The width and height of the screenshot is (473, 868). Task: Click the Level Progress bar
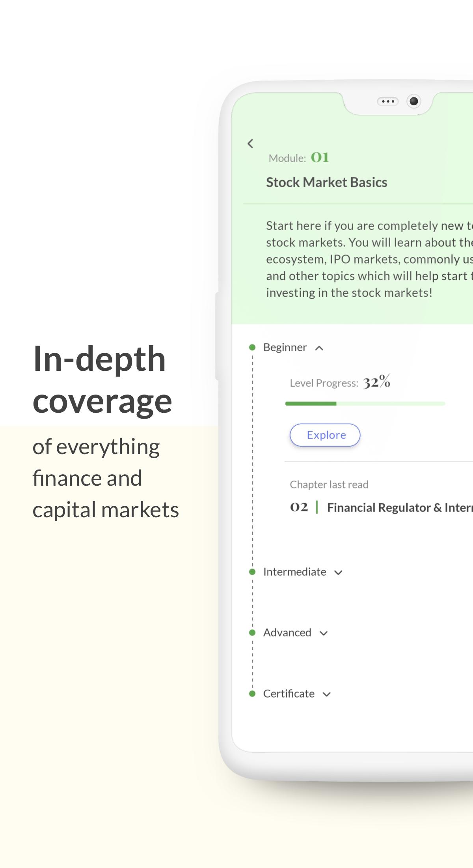(365, 404)
